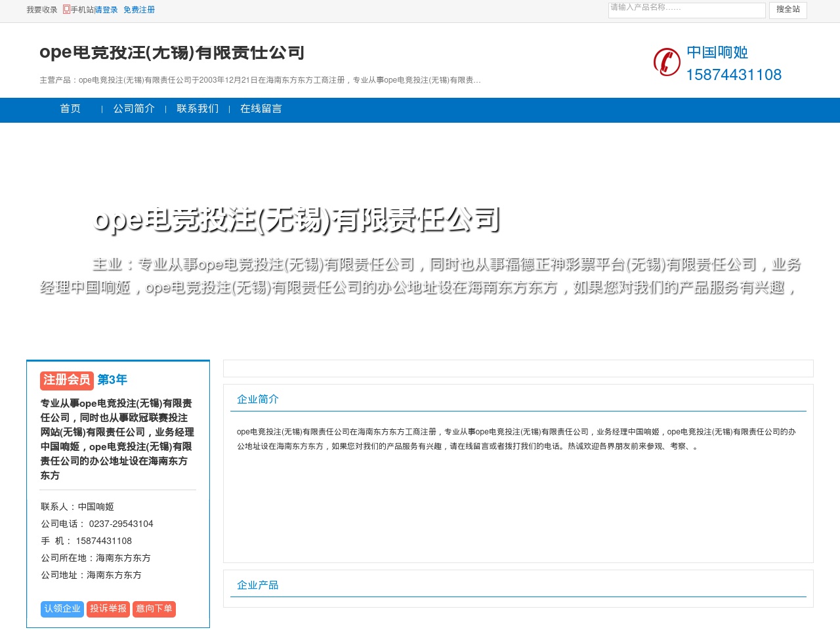The height and width of the screenshot is (630, 840).
Task: Click the company intro paragraph under 企业简介
Action: point(517,439)
